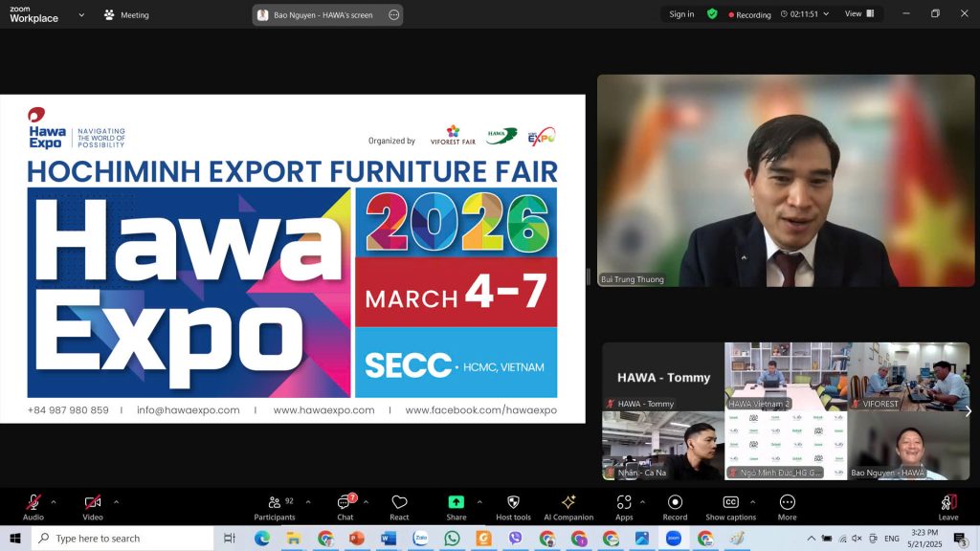Expand the Show captions options arrow

[752, 501]
